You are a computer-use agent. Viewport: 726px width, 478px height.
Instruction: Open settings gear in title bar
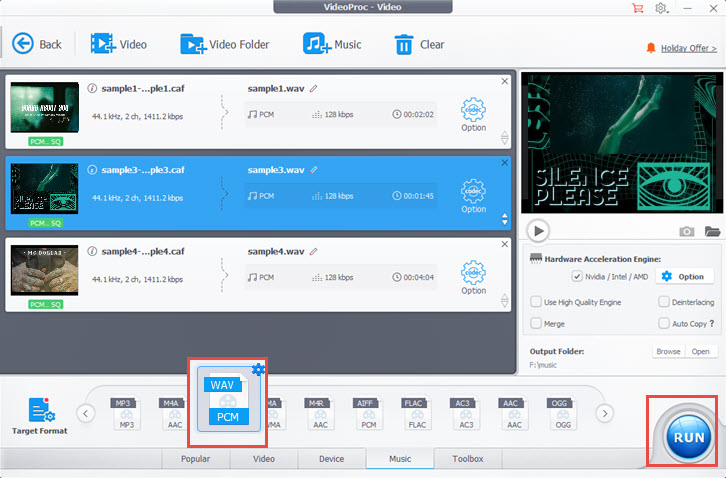tap(661, 8)
